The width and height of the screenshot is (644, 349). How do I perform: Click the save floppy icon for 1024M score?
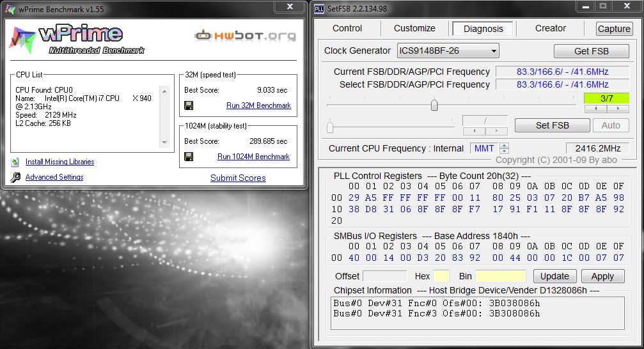[x=189, y=157]
